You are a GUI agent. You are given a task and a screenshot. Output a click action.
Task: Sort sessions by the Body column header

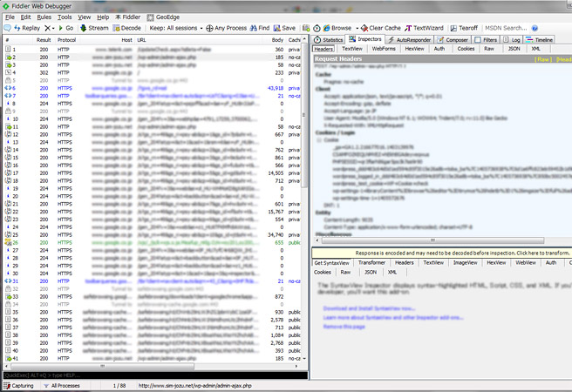point(277,40)
